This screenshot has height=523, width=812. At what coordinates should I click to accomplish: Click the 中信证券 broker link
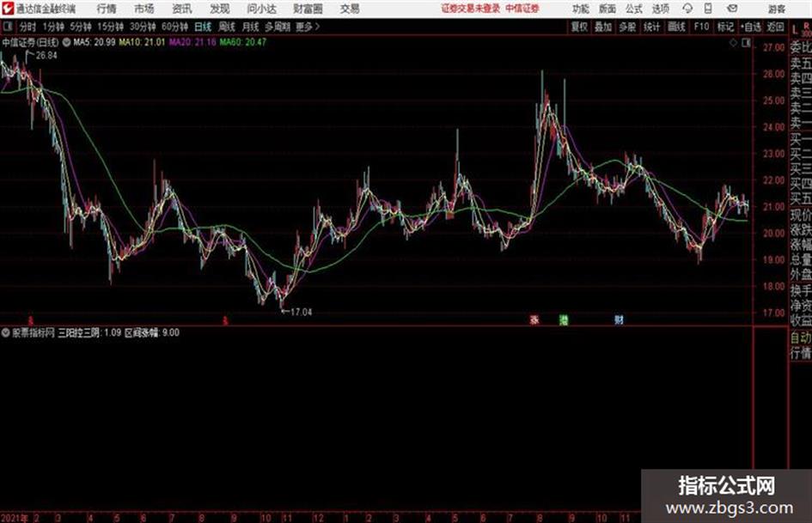522,9
